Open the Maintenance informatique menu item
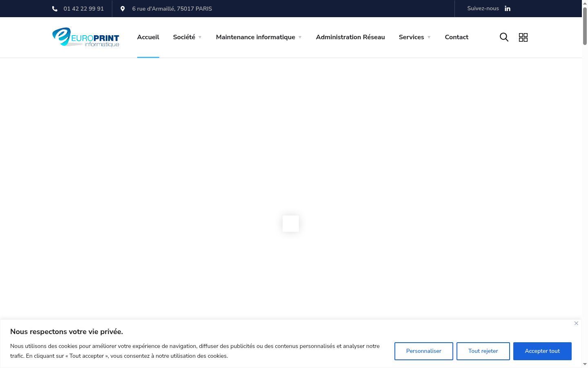The width and height of the screenshot is (588, 368). point(256,37)
